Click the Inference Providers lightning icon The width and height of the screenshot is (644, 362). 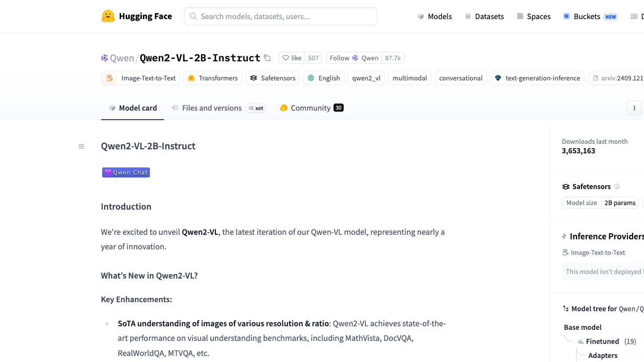tap(565, 236)
